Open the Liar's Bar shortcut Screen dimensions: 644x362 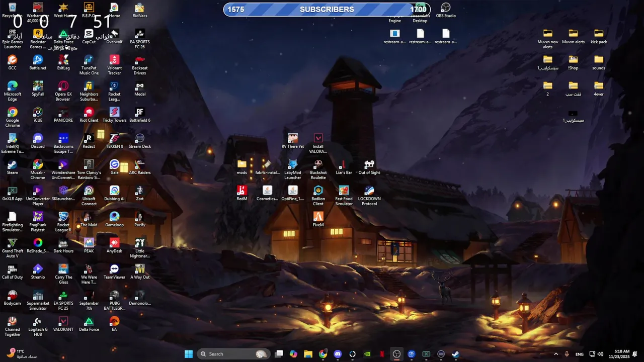tap(344, 166)
